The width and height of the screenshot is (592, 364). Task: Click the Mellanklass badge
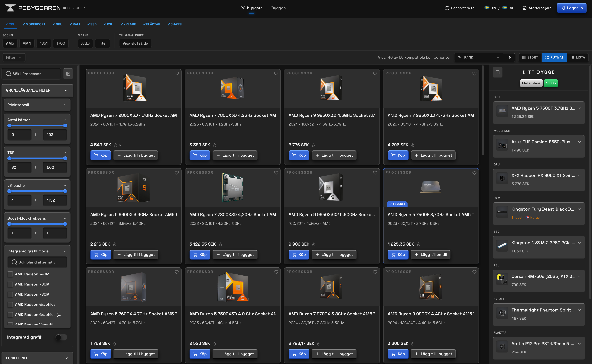[x=531, y=83]
